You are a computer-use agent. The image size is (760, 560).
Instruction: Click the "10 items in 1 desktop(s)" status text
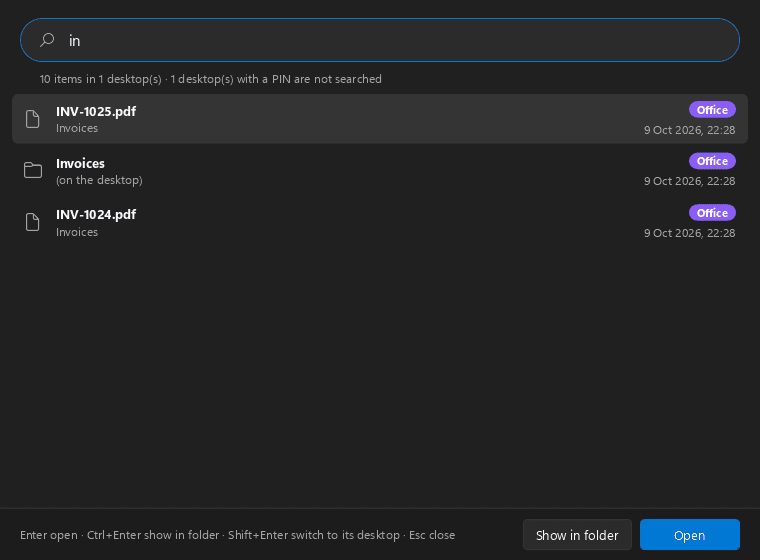click(x=100, y=79)
